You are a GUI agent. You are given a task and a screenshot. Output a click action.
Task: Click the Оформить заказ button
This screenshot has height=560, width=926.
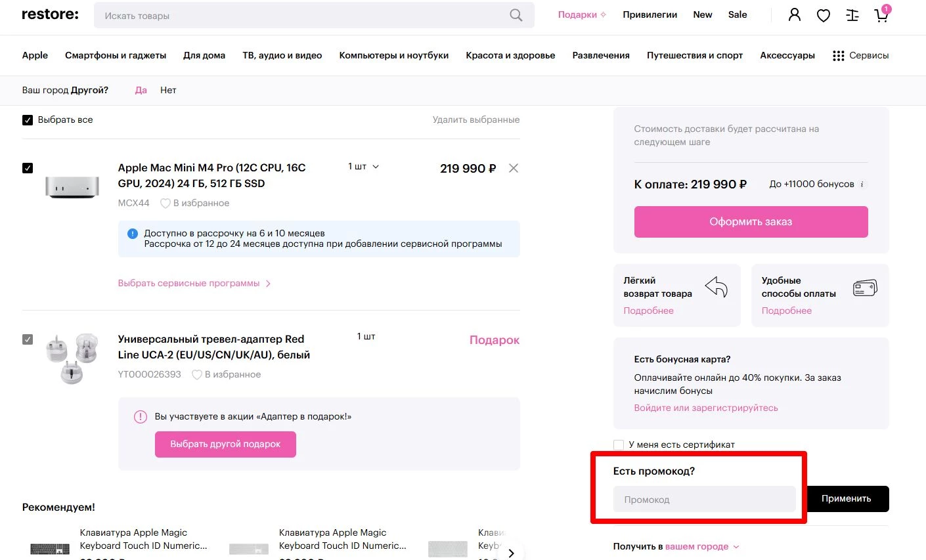click(751, 221)
